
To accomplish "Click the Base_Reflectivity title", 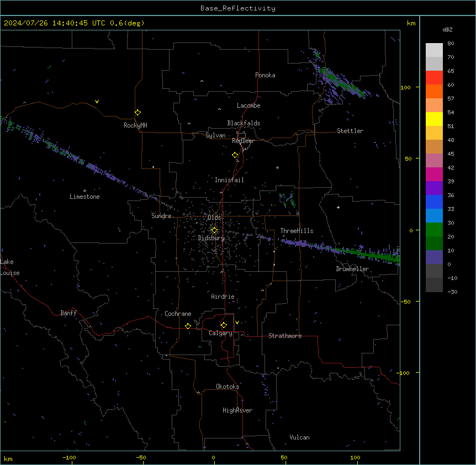I will (238, 8).
